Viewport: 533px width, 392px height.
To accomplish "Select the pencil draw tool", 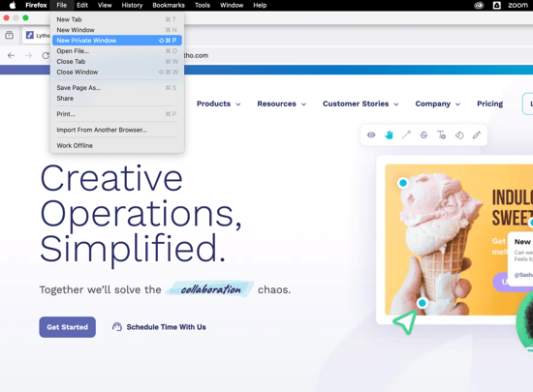I will point(477,136).
